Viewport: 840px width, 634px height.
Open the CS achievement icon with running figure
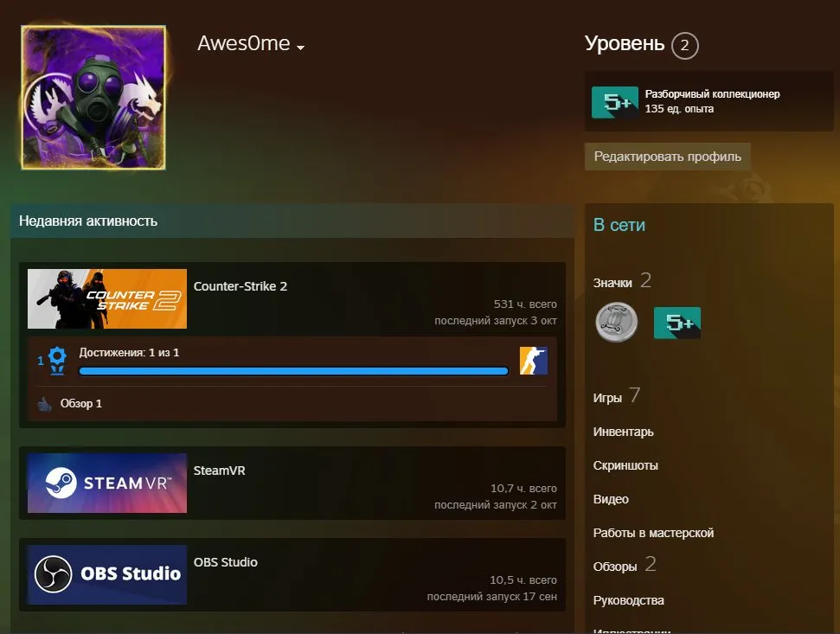click(x=534, y=361)
